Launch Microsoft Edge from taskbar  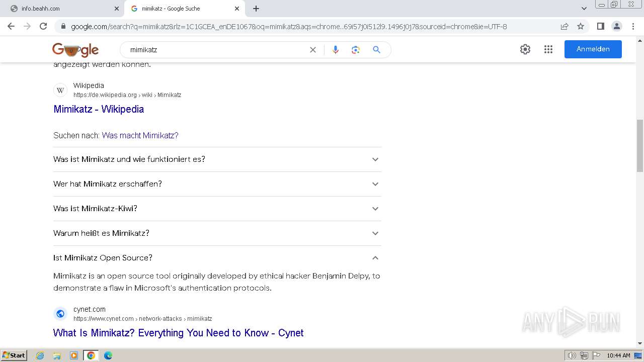[x=108, y=355]
